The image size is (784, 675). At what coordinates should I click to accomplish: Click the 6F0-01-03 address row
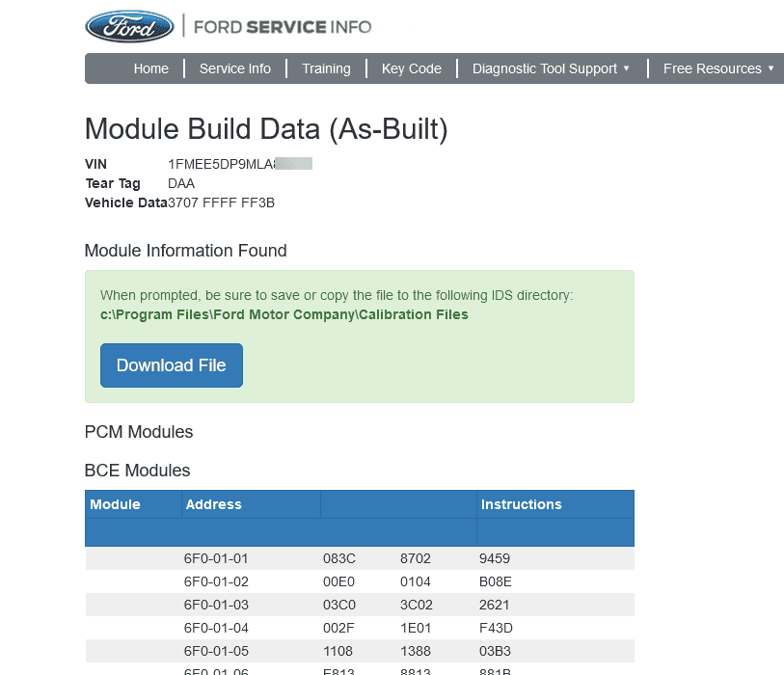pyautogui.click(x=216, y=605)
